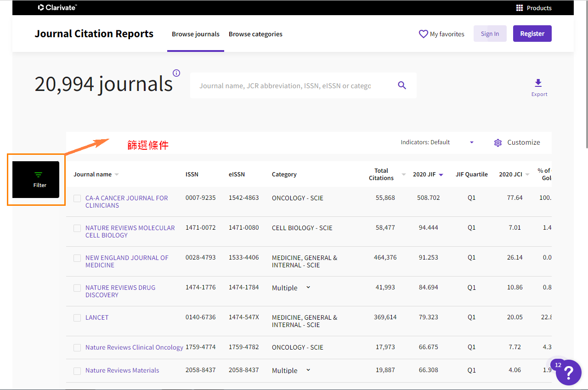This screenshot has width=588, height=390.
Task: Tick Nature Reviews Clinical Oncology checkbox
Action: (x=77, y=348)
